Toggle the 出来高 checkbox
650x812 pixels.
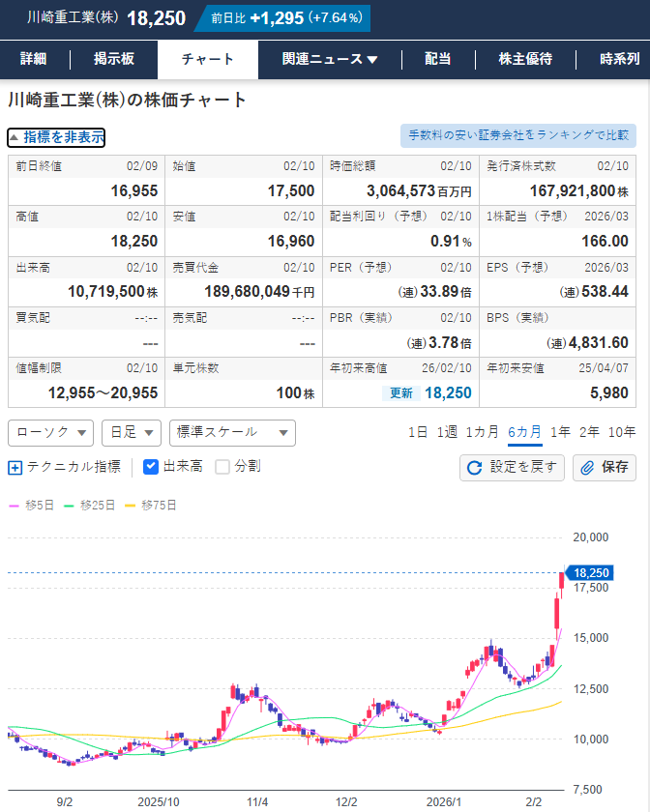[150, 467]
